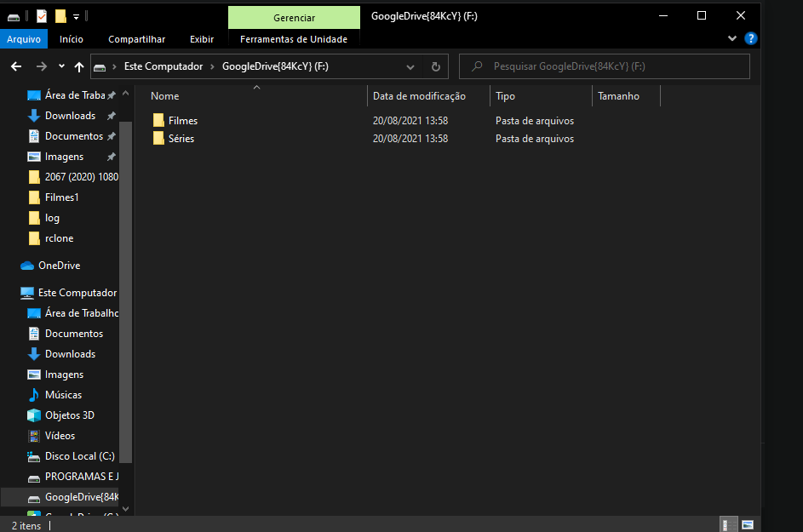Refresh the current folder view
Screen dimensions: 803x532
click(435, 66)
